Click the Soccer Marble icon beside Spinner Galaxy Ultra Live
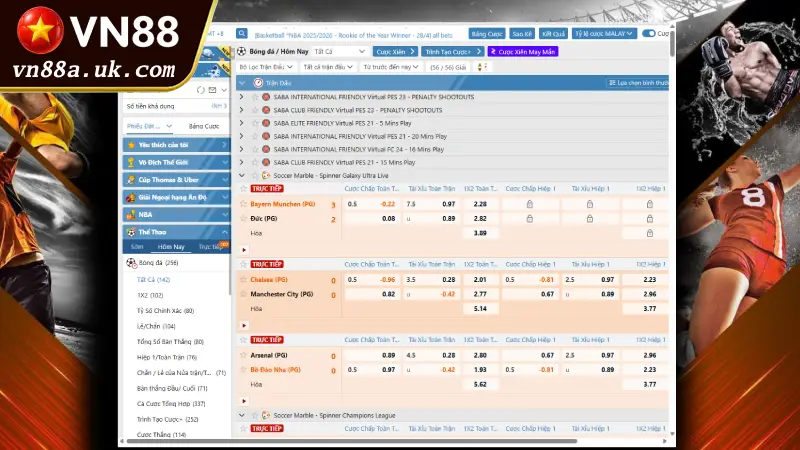The image size is (800, 450). [x=266, y=176]
